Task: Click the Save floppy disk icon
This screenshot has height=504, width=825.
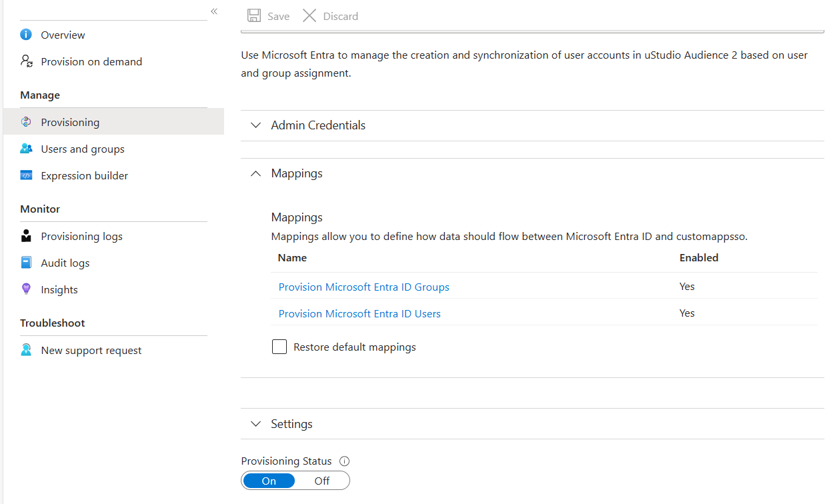Action: (x=254, y=16)
